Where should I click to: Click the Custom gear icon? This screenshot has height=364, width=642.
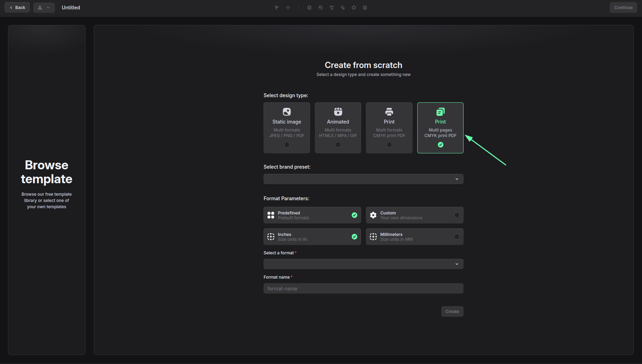[x=373, y=215]
